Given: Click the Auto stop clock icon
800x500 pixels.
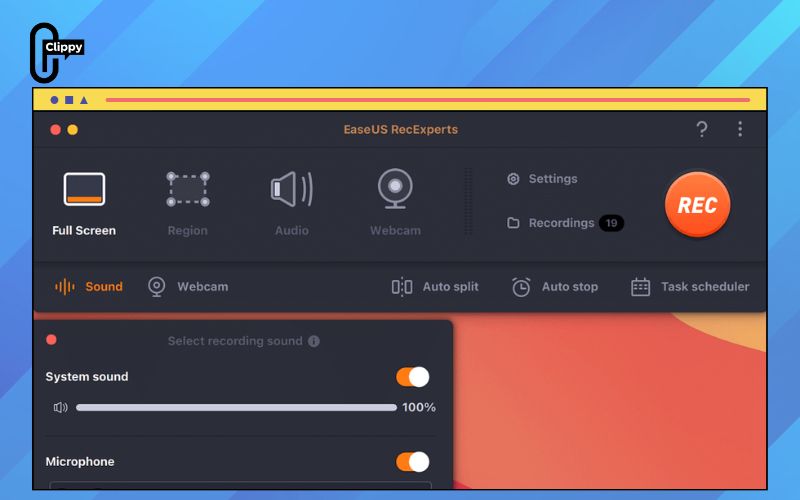Looking at the screenshot, I should point(521,287).
